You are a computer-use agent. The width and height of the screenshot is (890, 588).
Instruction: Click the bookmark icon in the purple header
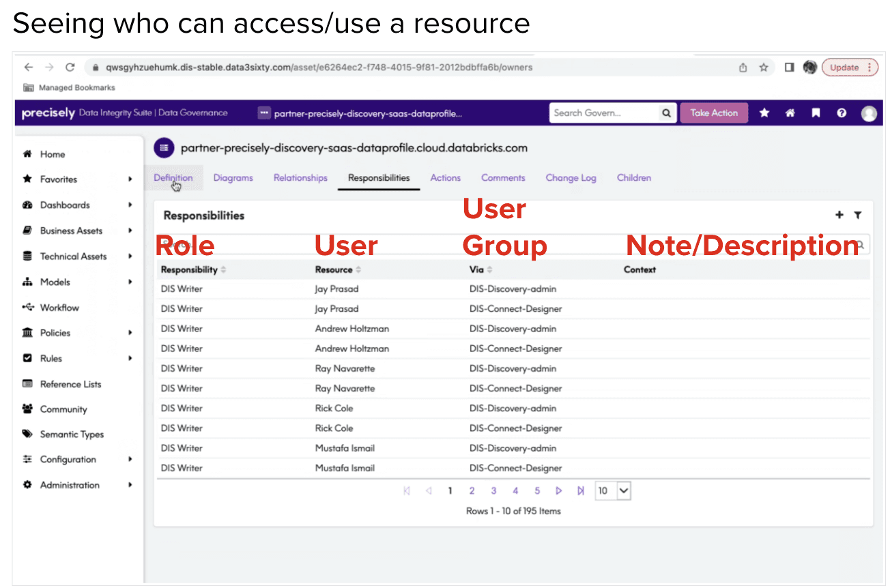click(816, 113)
